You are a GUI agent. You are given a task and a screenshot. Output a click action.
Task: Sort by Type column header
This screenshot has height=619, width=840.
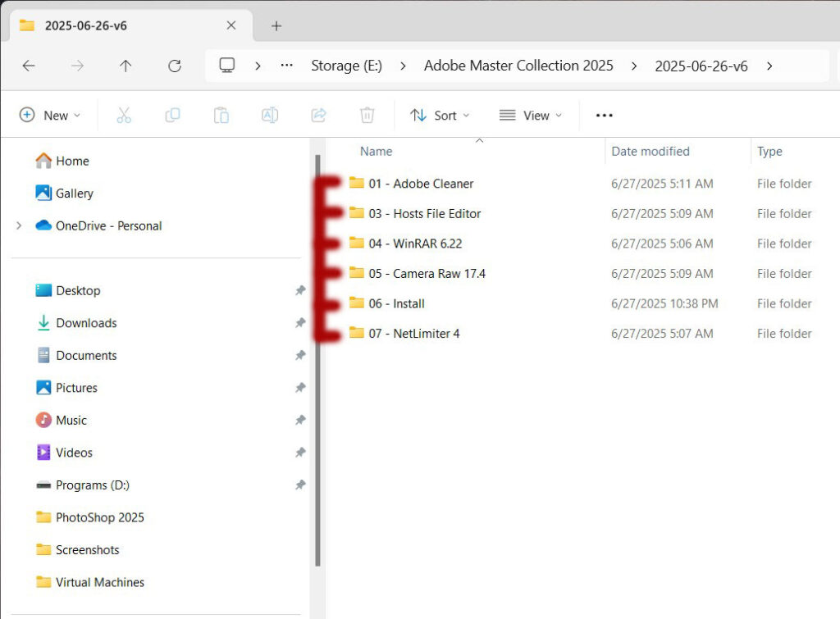(769, 152)
